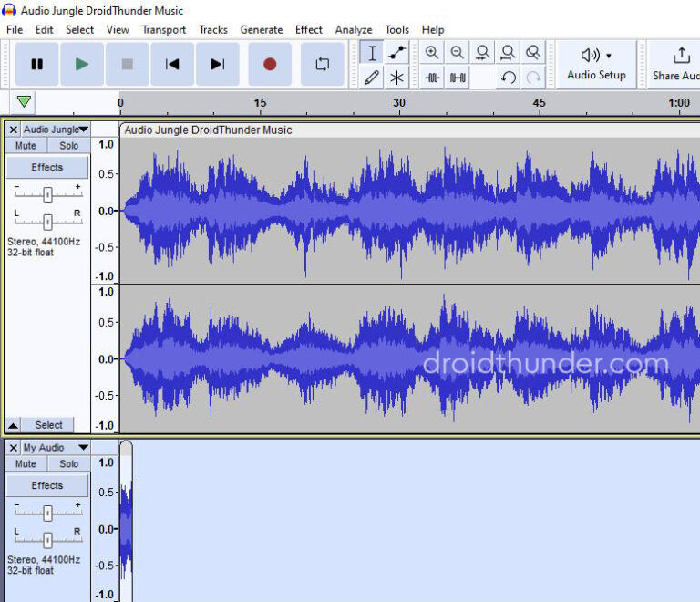Click the Pause playback button

pos(36,65)
